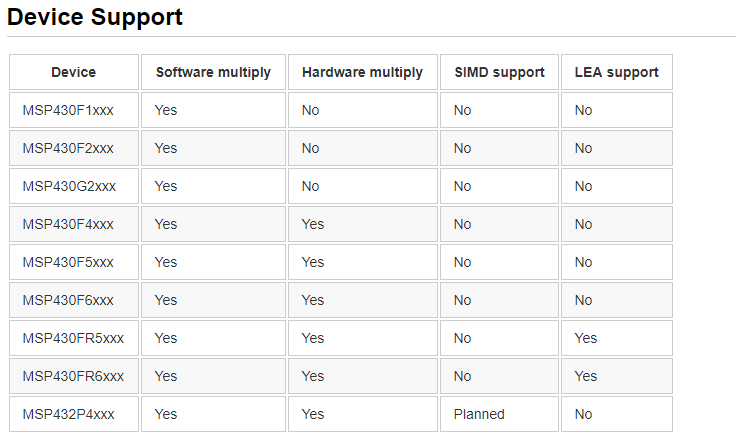Click the Device column header
This screenshot has width=736, height=445.
[x=74, y=72]
